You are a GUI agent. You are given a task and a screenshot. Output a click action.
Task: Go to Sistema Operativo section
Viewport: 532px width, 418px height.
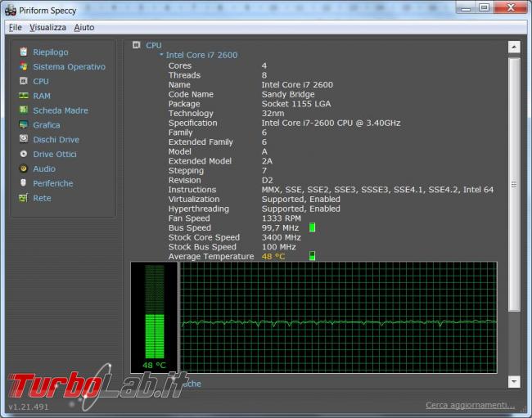(x=70, y=67)
